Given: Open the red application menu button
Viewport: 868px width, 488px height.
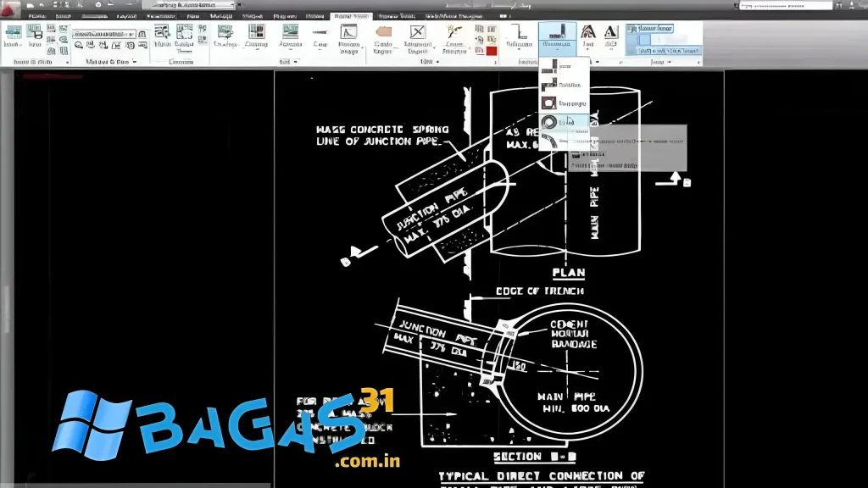Looking at the screenshot, I should 9,8.
